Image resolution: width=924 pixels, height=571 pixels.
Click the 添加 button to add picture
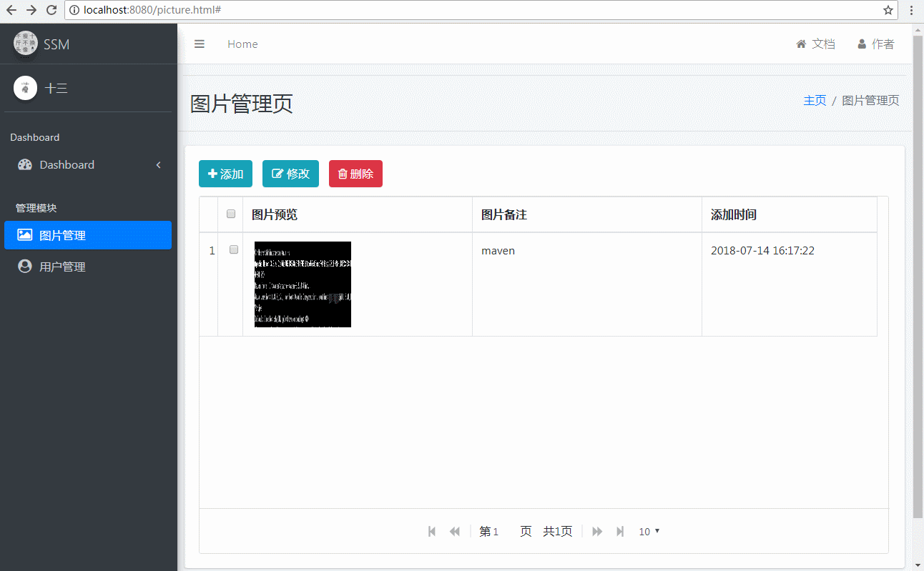pos(225,173)
